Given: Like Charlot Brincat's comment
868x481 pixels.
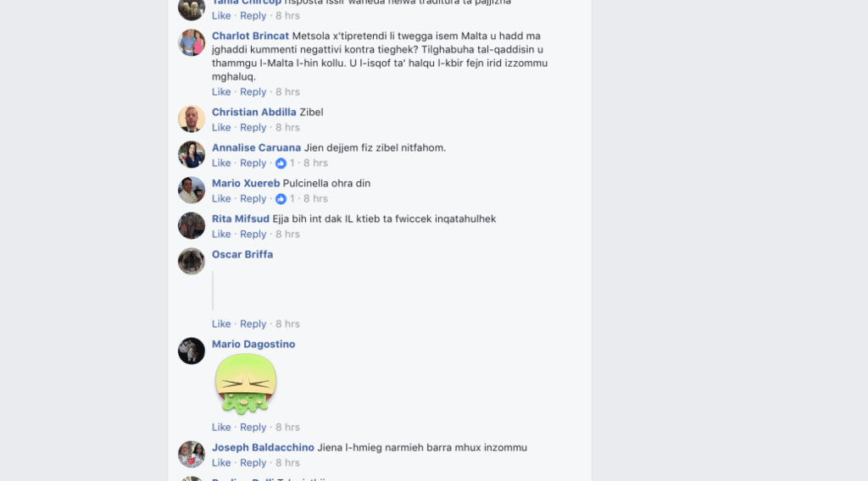Looking at the screenshot, I should [x=221, y=91].
